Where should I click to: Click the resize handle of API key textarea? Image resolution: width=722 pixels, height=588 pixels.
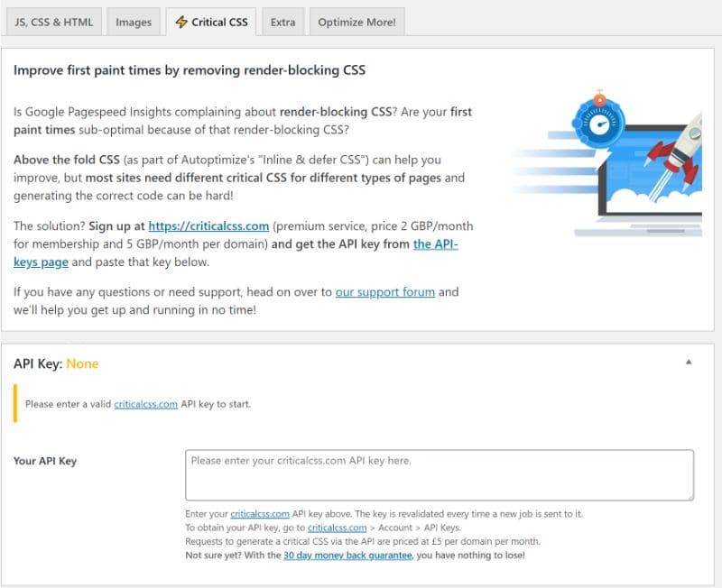tap(690, 495)
